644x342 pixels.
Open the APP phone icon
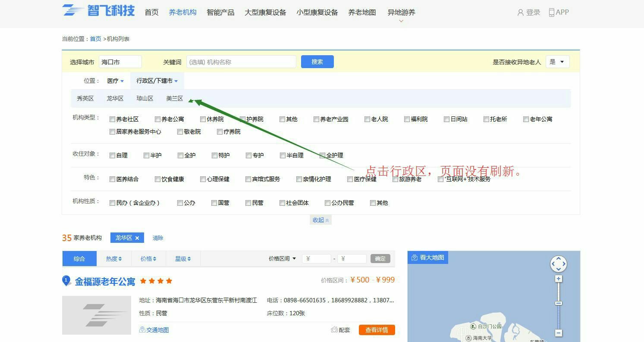coord(551,13)
